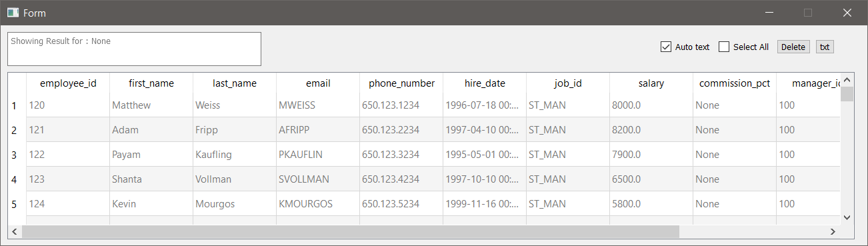
Task: Close the Form window
Action: coord(847,13)
